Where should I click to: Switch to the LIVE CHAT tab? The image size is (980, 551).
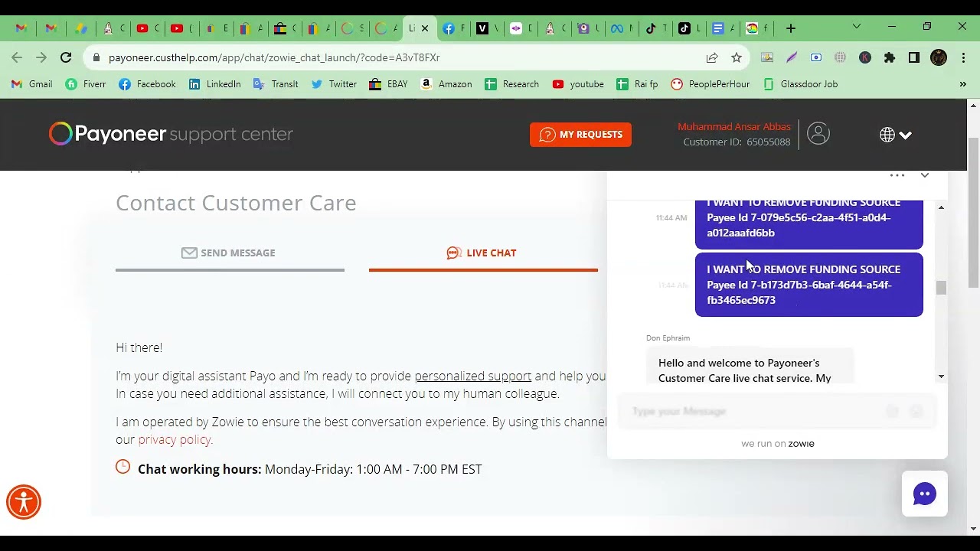pos(482,253)
